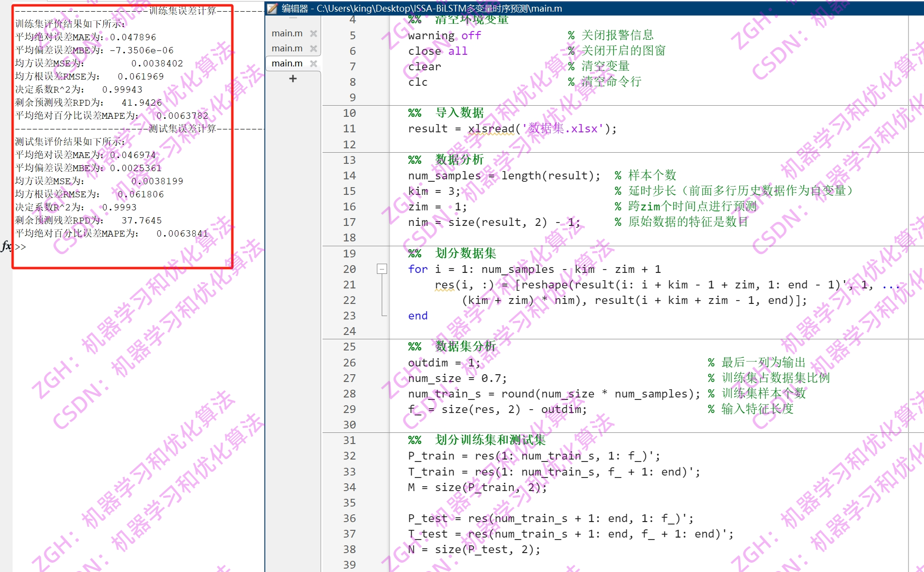This screenshot has height=572, width=924.
Task: Click the 'T_train = res(...)' line
Action: click(x=554, y=472)
